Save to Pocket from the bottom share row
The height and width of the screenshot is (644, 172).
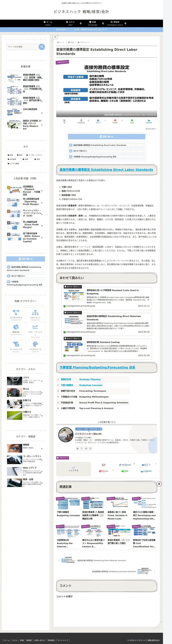[104, 471]
